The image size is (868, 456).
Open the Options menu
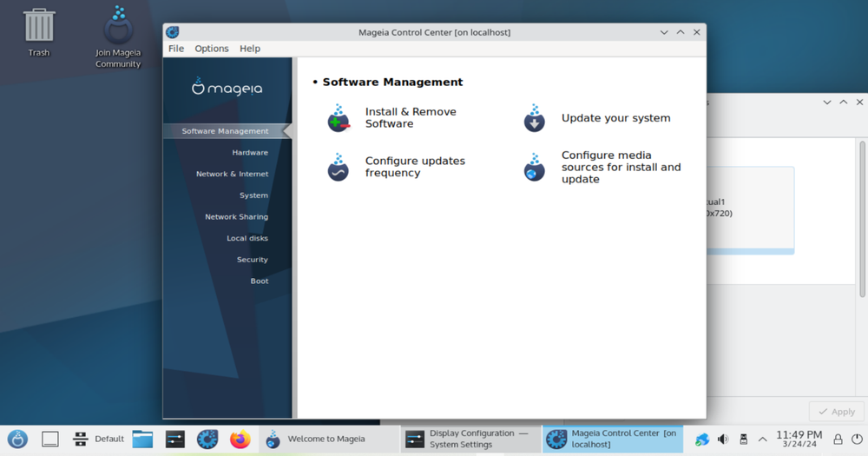point(212,49)
